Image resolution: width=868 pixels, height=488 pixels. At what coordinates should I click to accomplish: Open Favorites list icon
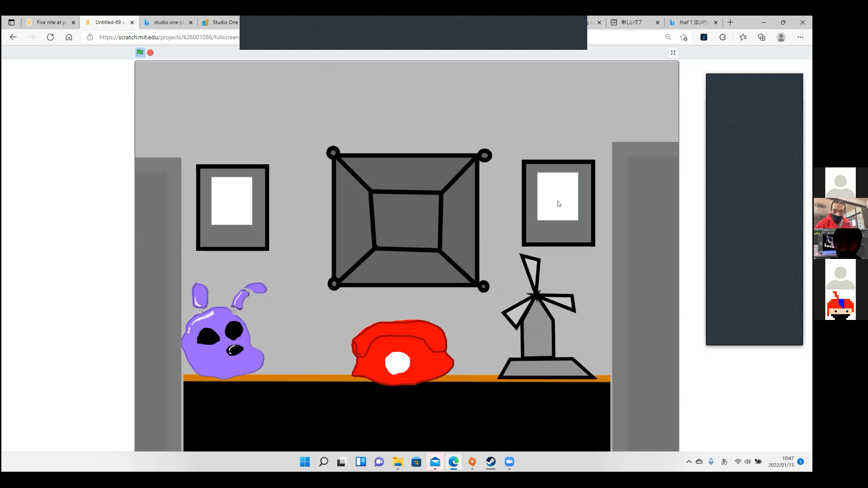[743, 37]
